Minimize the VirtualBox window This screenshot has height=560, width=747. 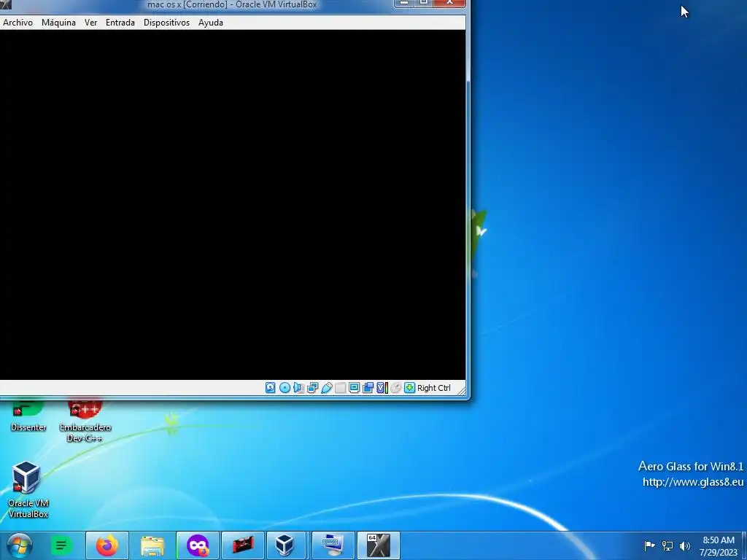[x=403, y=4]
